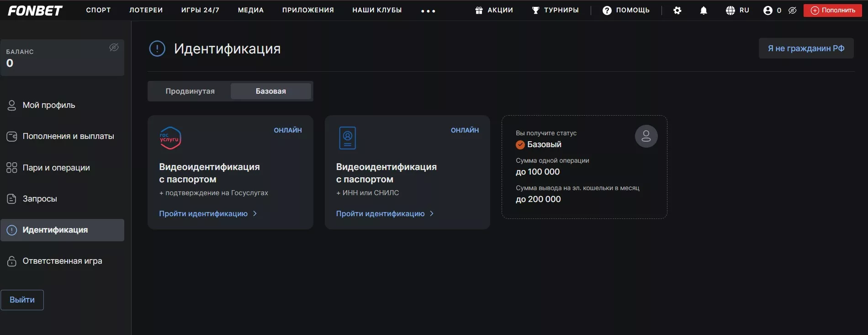Screen dimensions: 868x335
Task: Click the user account icon in header
Action: click(767, 11)
